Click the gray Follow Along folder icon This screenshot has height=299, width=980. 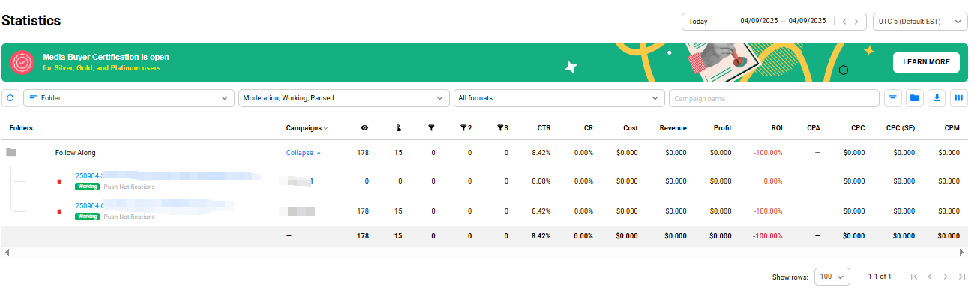[11, 152]
